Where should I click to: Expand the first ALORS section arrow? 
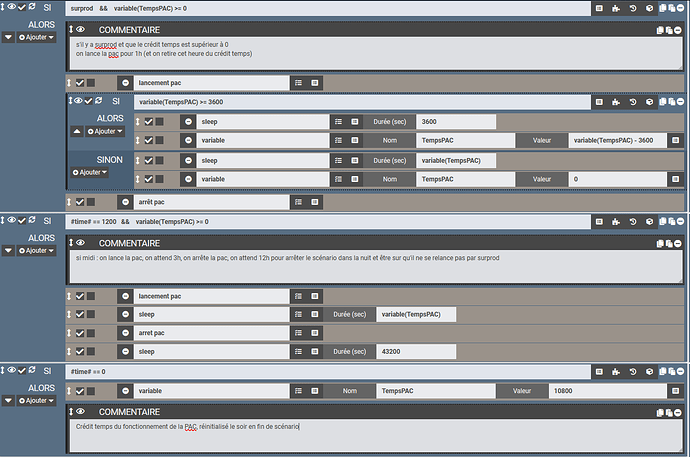(x=8, y=36)
